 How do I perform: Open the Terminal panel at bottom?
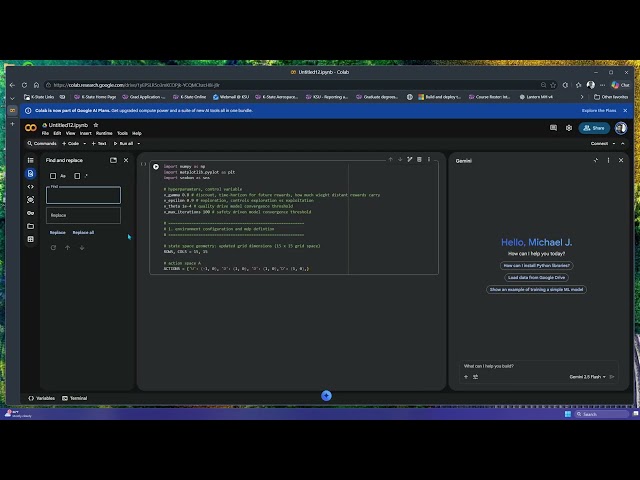(75, 398)
